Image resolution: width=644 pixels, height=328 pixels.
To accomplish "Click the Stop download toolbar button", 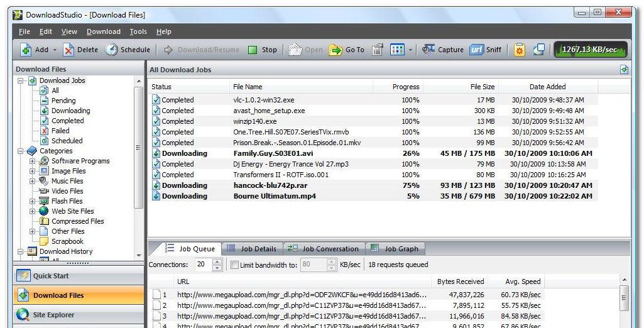I will click(x=263, y=50).
